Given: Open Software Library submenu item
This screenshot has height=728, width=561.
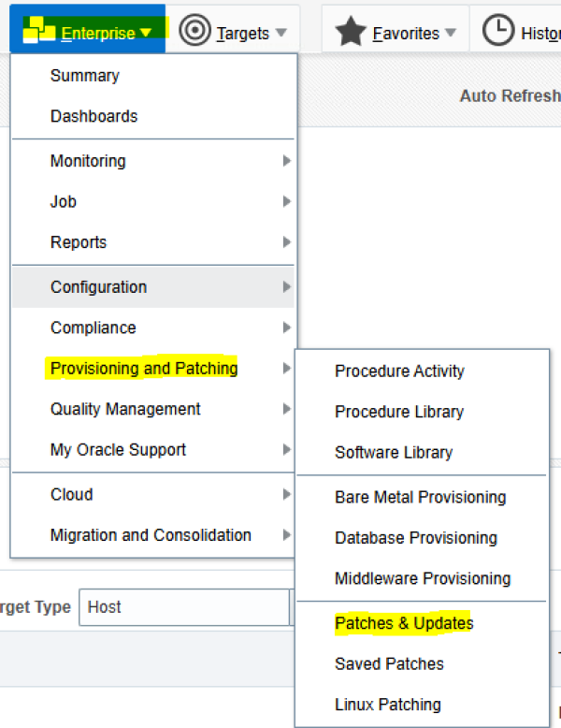Looking at the screenshot, I should (x=394, y=452).
